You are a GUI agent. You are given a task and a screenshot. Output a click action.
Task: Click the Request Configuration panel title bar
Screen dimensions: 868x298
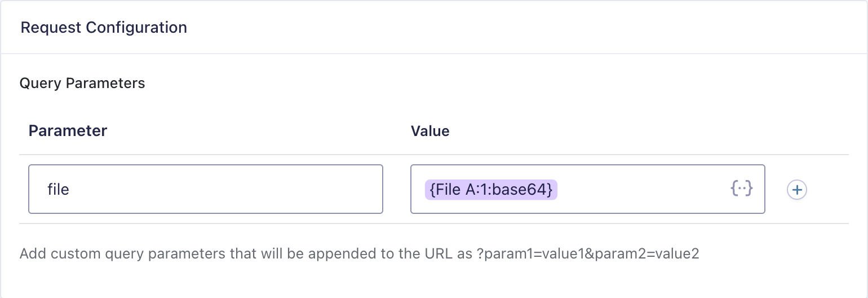434,27
